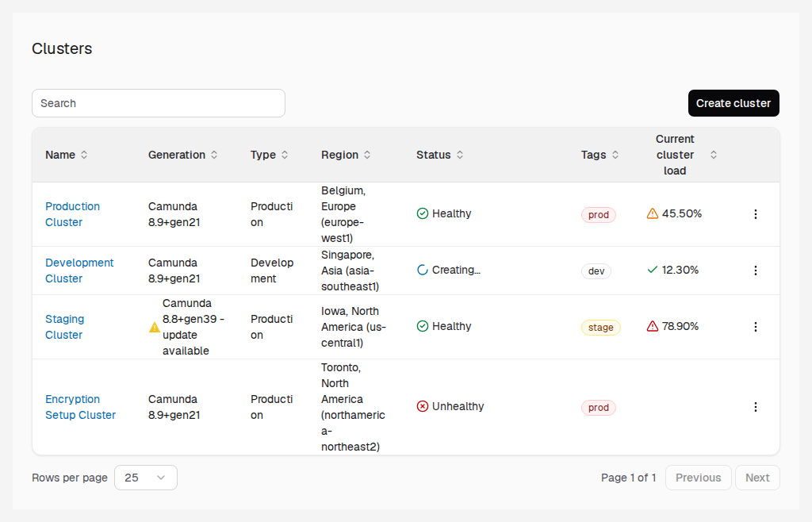The image size is (812, 522).
Task: Open actions menu for Staging Cluster row
Action: pos(756,327)
